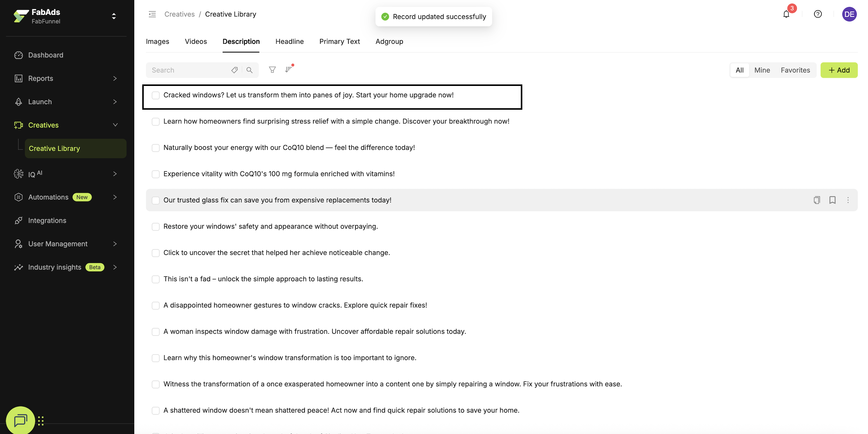Show Favorites descriptions only
Screen dimensions: 868x434
pyautogui.click(x=795, y=70)
